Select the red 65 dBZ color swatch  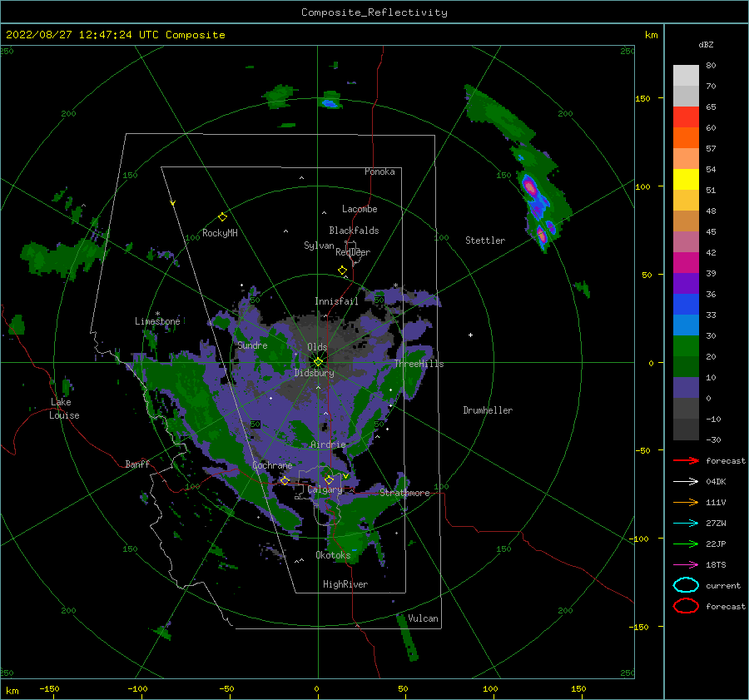click(x=686, y=117)
